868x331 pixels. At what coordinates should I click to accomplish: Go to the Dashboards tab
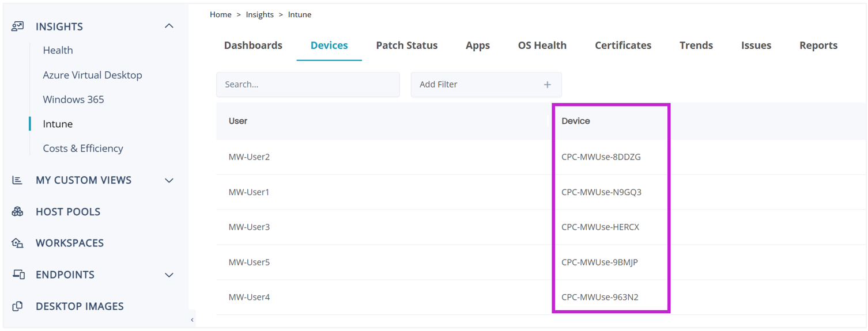coord(253,45)
